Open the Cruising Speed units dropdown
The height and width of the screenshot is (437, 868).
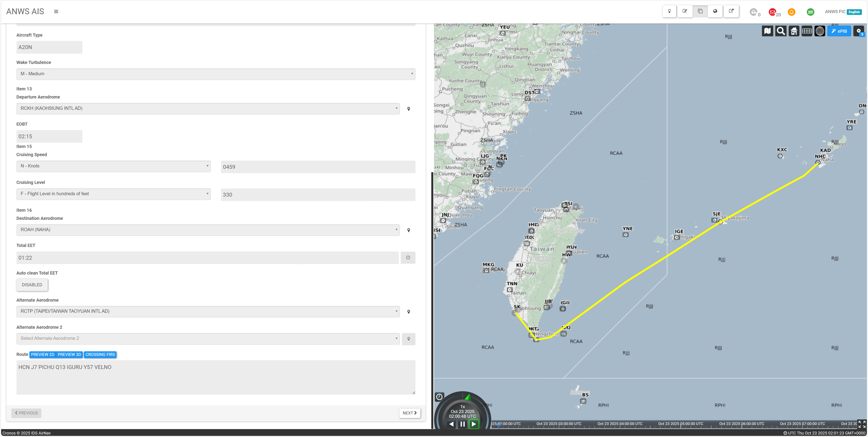point(114,166)
